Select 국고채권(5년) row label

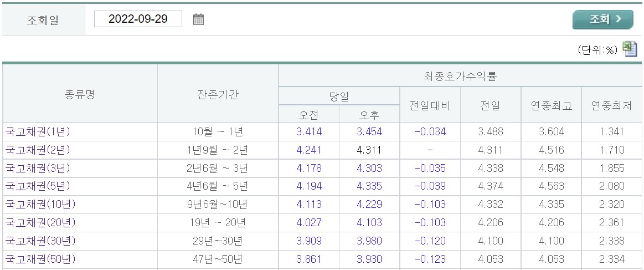pos(38,186)
